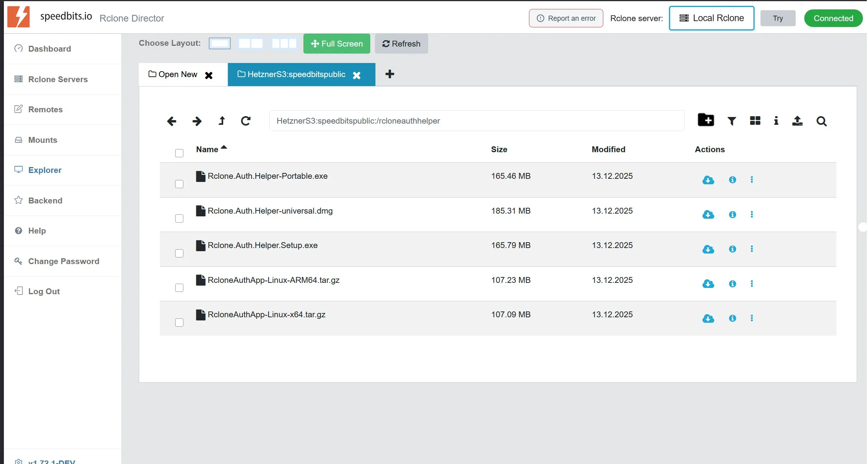
Task: Go forward with the right arrow icon
Action: (197, 121)
